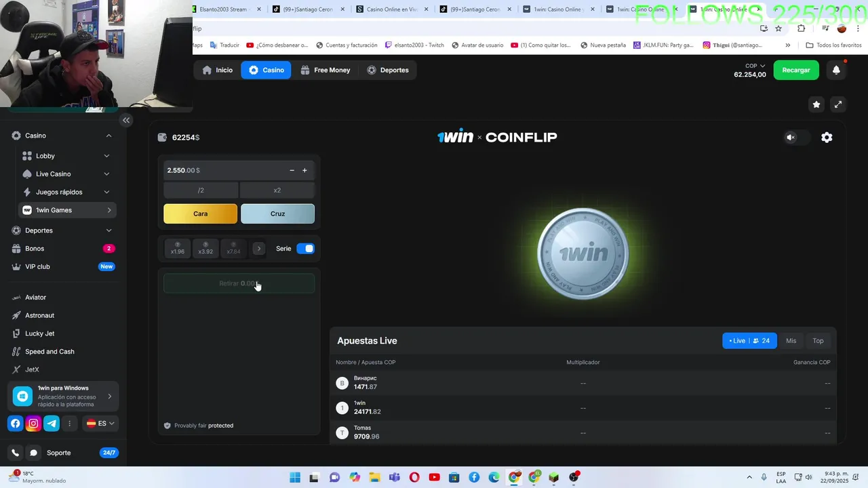
Task: Click the green Recargar button
Action: 796,70
